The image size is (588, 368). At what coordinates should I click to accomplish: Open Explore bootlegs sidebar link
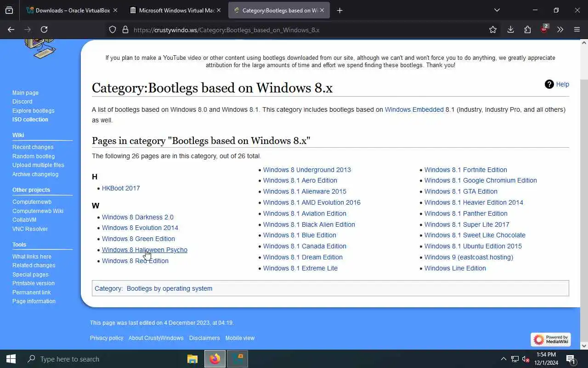tap(33, 110)
